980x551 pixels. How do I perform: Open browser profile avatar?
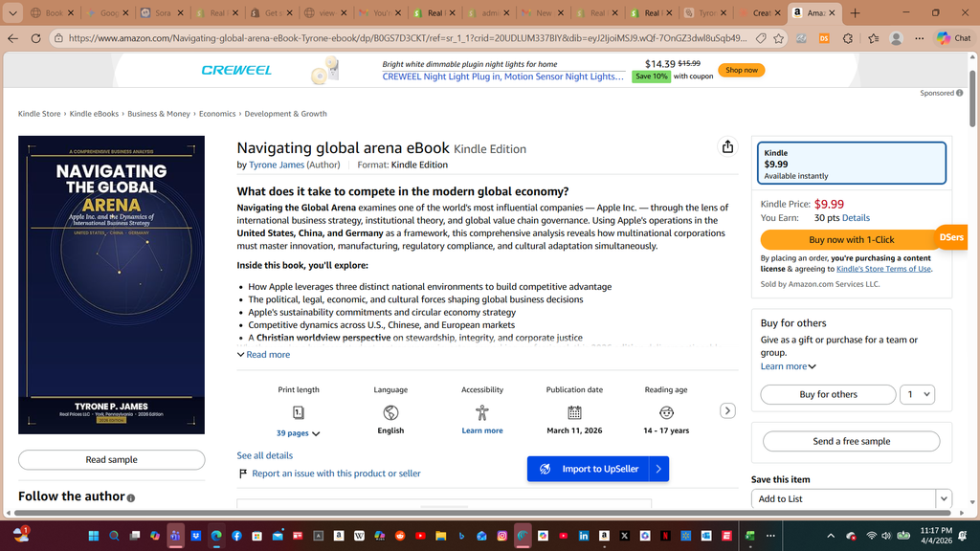click(x=896, y=38)
